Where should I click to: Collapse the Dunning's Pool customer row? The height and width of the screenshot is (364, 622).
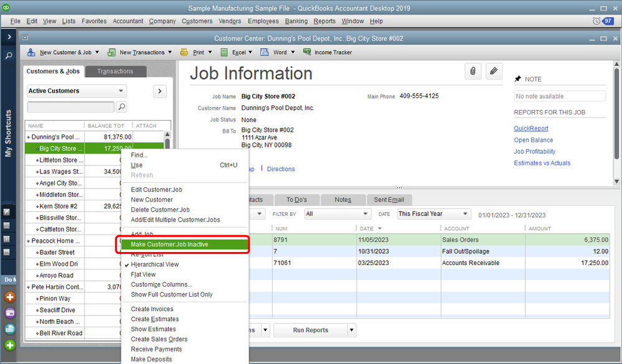point(29,137)
